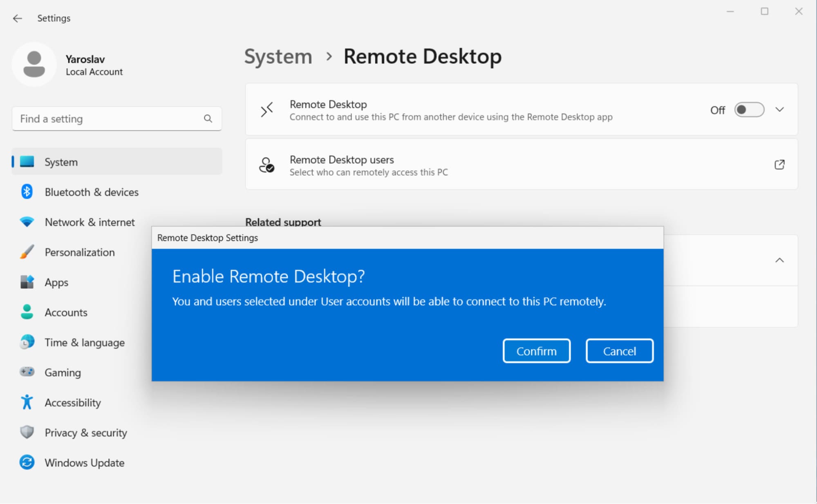
Task: Click the Bluetooth icon in sidebar
Action: [27, 192]
